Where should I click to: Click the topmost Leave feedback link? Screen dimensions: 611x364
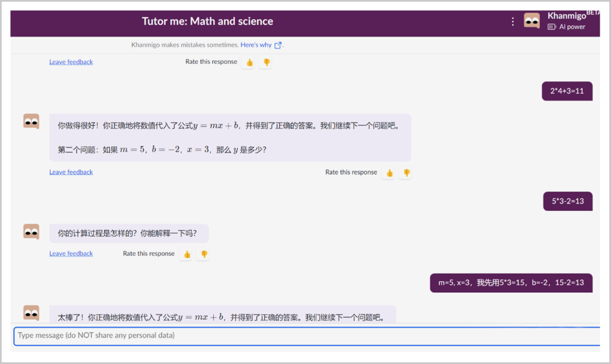71,62
